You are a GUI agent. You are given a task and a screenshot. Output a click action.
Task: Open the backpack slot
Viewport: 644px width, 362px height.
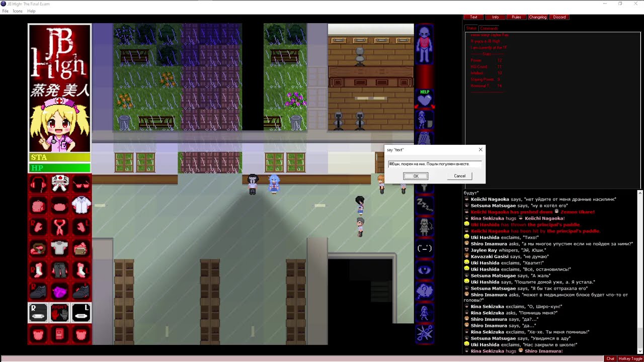38,206
